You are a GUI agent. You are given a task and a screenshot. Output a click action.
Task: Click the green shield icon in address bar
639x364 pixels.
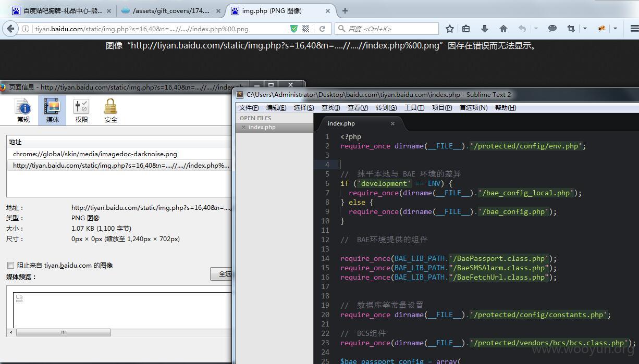tap(294, 29)
